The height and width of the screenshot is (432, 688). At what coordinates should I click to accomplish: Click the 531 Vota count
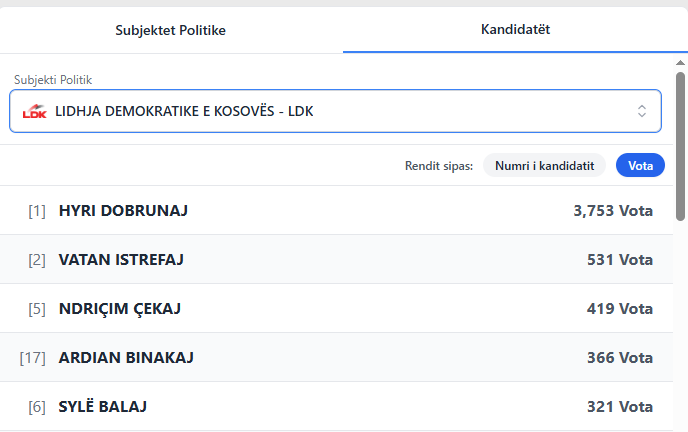point(619,260)
